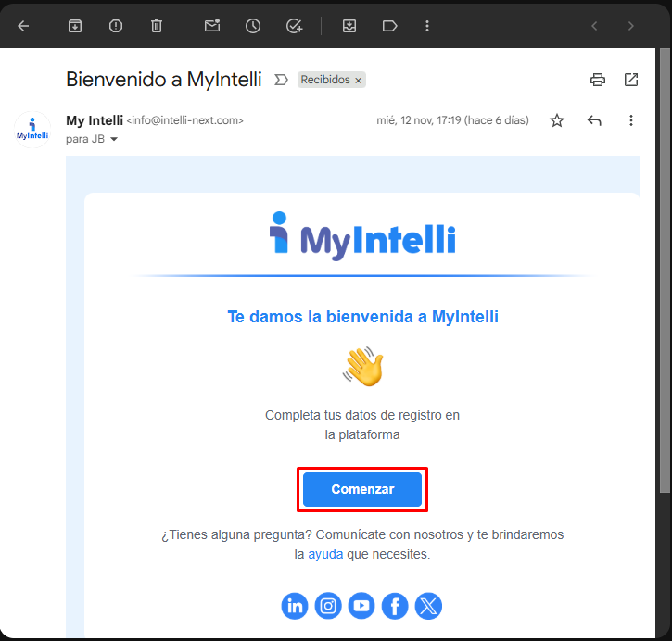Print the email conversation
Screen dimensions: 672x641
(x=598, y=80)
